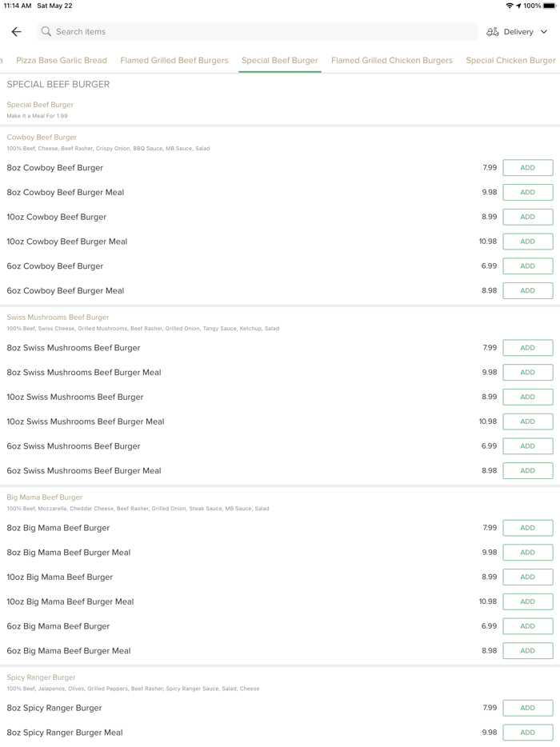Select the 6oz Big Mama Beef Burger Meal item
560x747 pixels.
(69, 651)
